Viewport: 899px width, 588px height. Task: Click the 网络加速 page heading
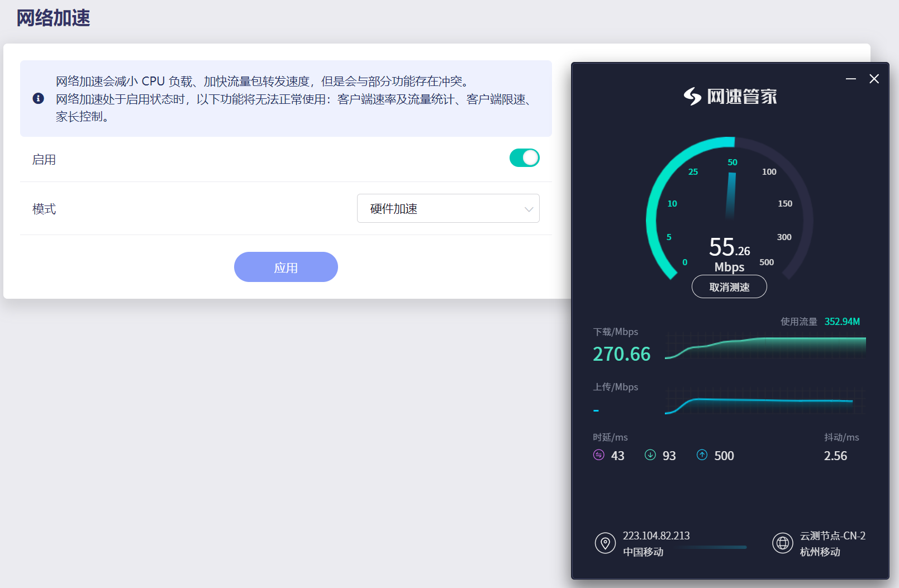(x=53, y=18)
